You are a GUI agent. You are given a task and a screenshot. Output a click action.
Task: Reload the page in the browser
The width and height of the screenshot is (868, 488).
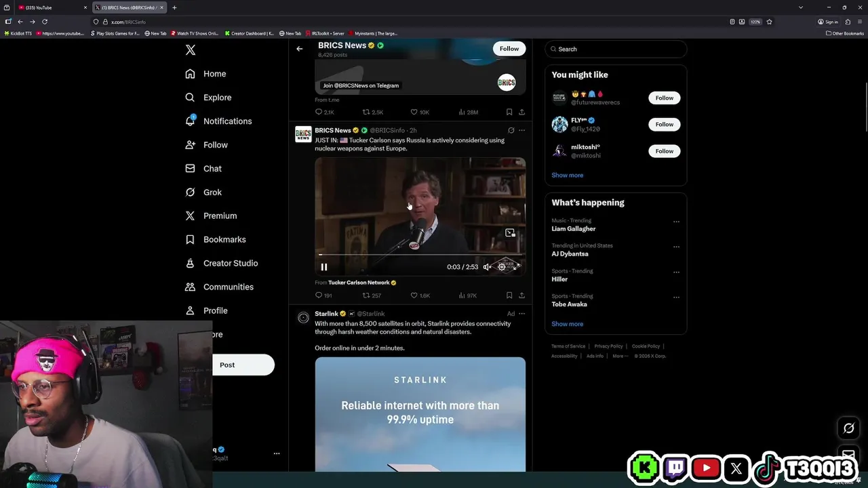click(x=45, y=22)
